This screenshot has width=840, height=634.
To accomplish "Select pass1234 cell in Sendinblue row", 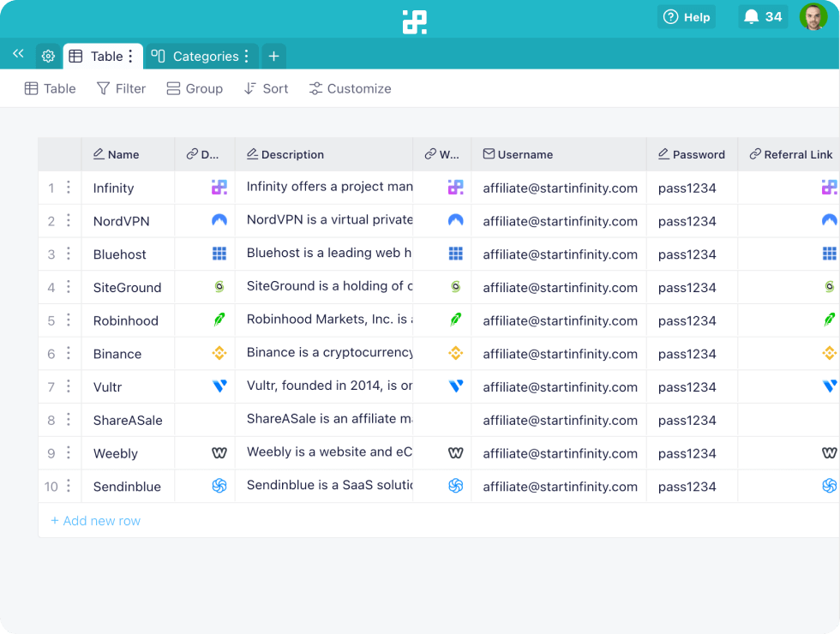I will click(693, 487).
